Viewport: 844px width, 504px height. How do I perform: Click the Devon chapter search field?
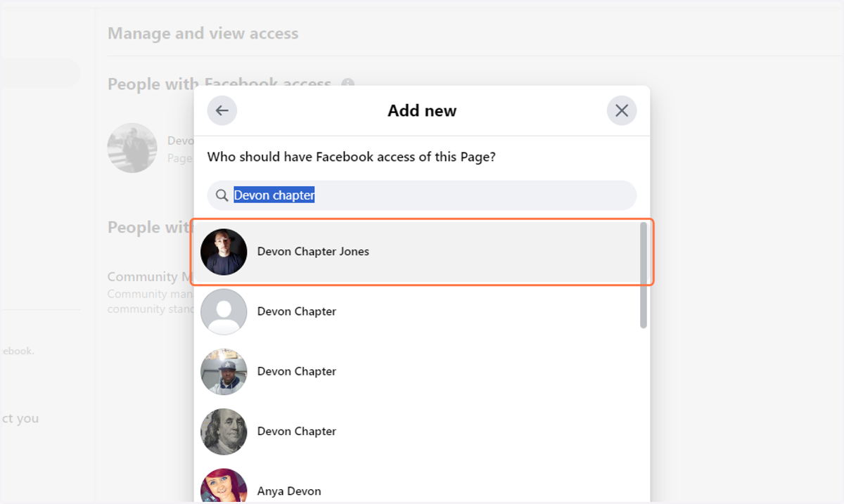(x=422, y=195)
